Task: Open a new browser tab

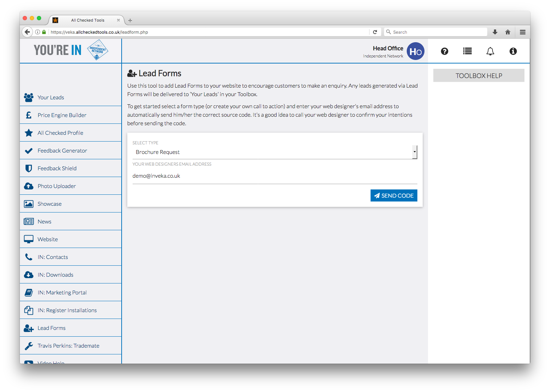Action: [x=130, y=20]
